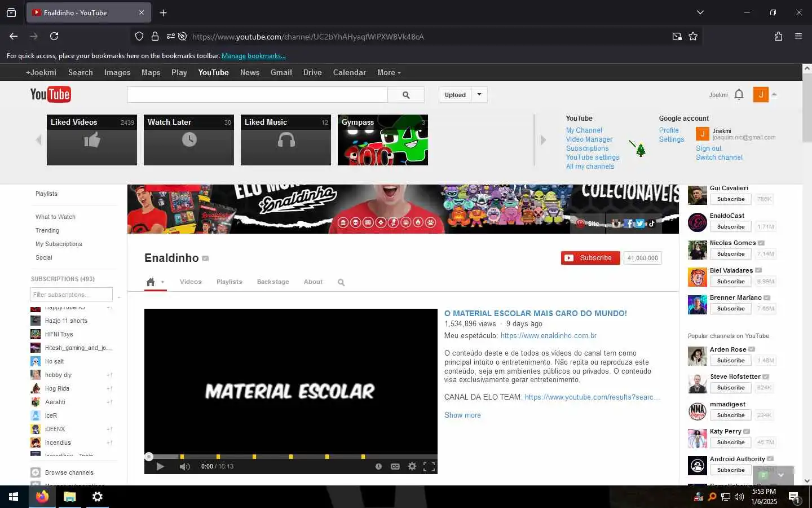Open the Manage bookmarks link
The height and width of the screenshot is (508, 812).
tap(253, 56)
